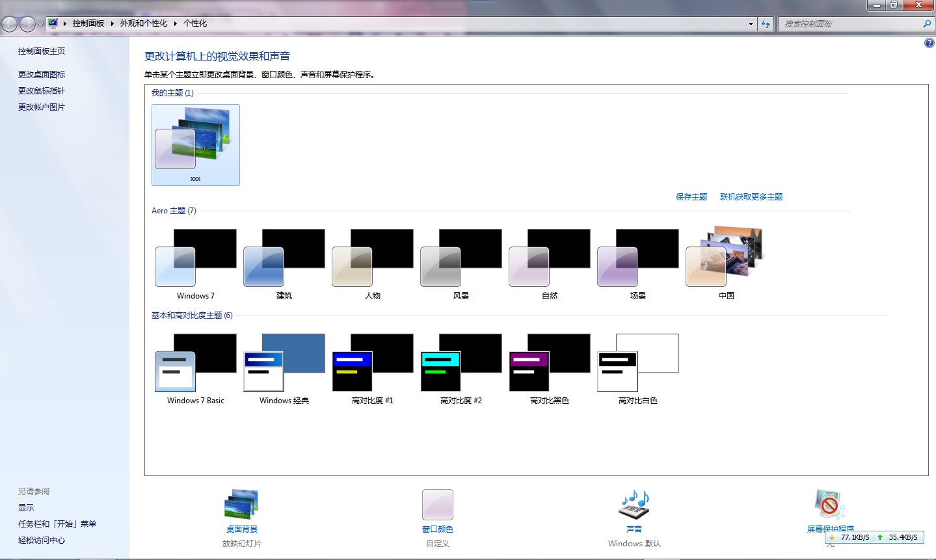Click the Back navigation button
936x560 pixels.
click(x=10, y=24)
